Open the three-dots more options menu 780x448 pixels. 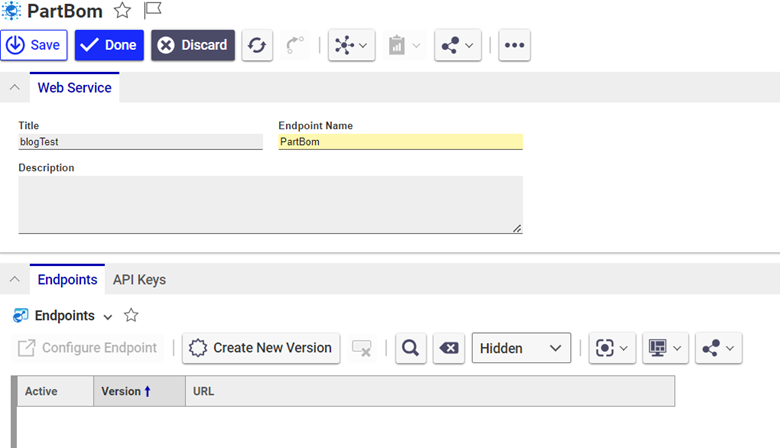[x=514, y=45]
